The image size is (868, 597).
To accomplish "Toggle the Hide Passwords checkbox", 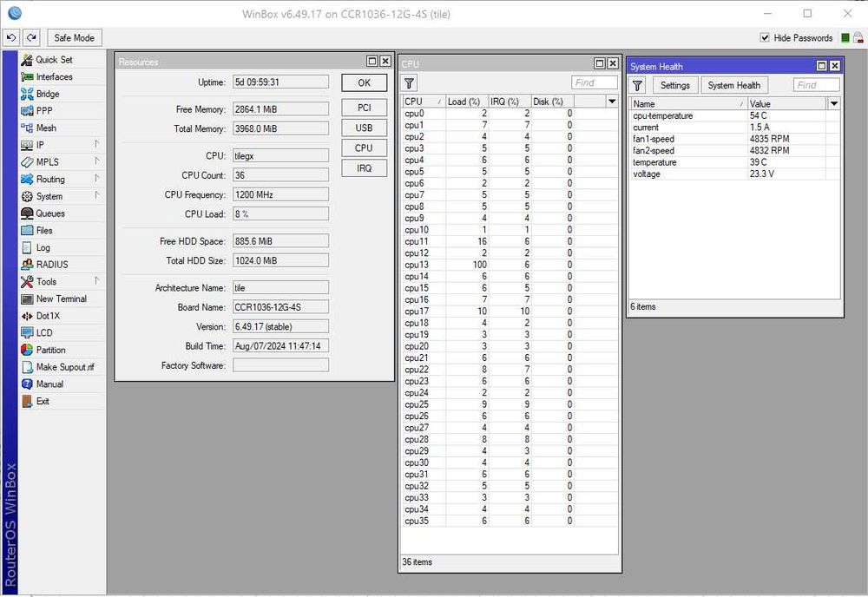I will click(765, 37).
